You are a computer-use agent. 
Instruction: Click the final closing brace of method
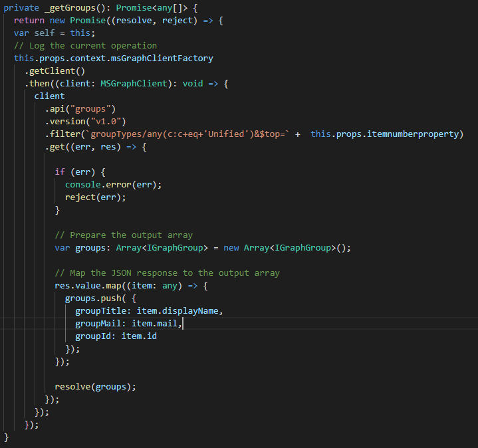pos(6,437)
